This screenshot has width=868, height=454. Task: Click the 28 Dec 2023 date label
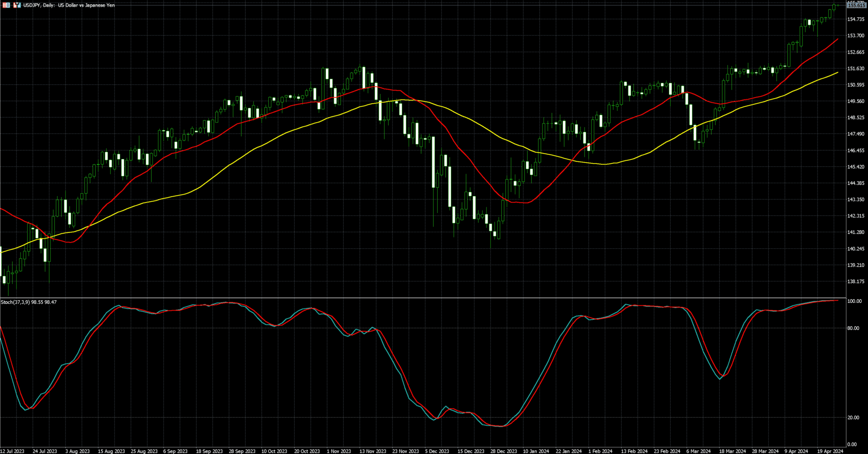(x=503, y=451)
